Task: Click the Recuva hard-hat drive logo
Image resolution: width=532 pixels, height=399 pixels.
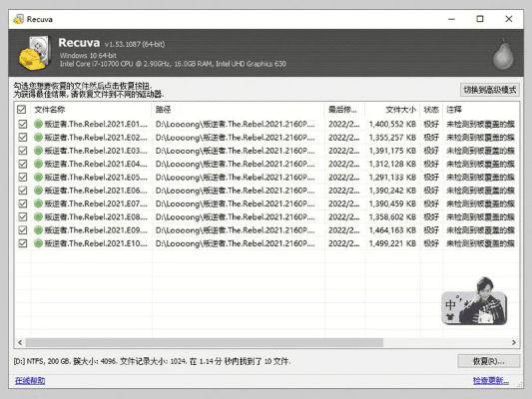Action: (x=35, y=53)
